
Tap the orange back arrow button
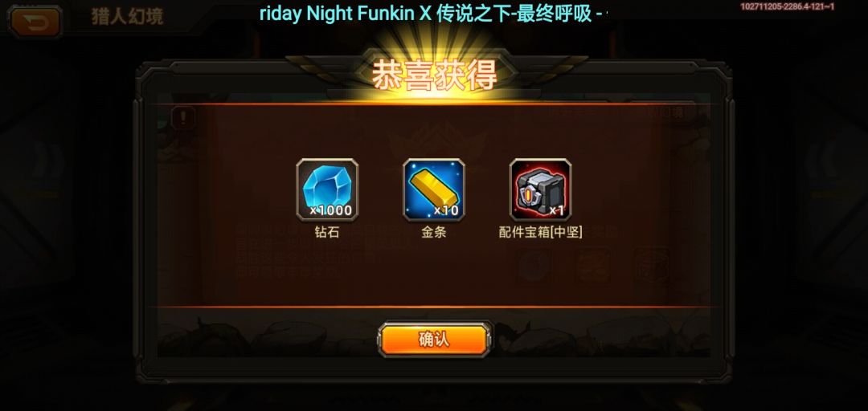[35, 22]
